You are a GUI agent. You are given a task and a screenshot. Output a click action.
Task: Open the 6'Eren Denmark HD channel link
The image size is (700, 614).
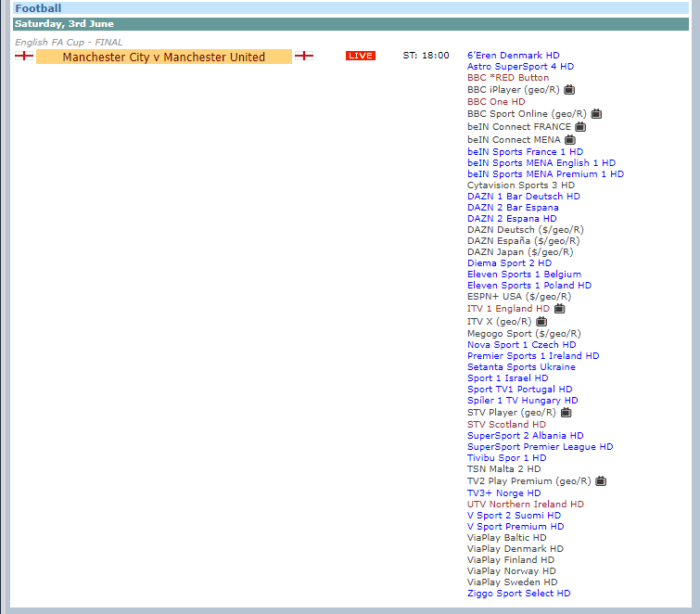pyautogui.click(x=514, y=56)
